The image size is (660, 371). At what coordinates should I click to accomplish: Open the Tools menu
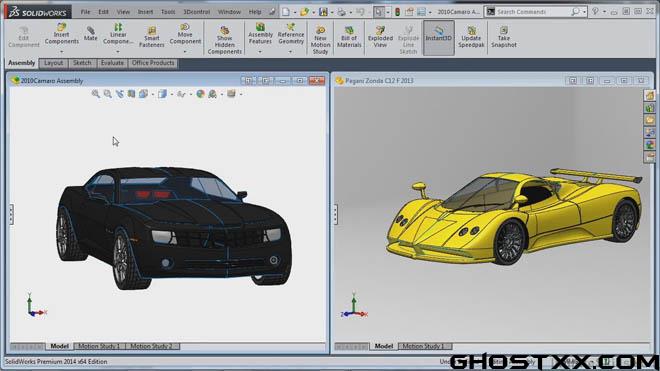168,12
